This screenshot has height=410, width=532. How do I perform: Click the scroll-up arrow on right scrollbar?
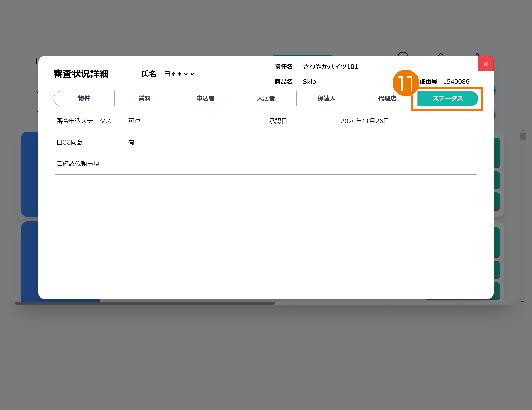tap(522, 131)
